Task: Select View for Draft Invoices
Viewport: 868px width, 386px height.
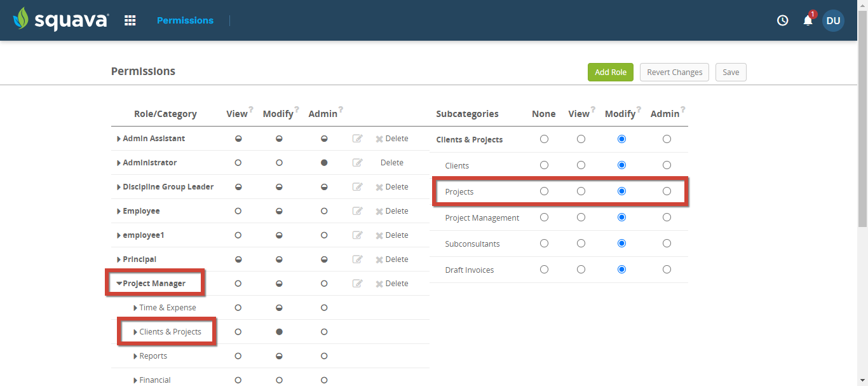Action: [x=581, y=269]
